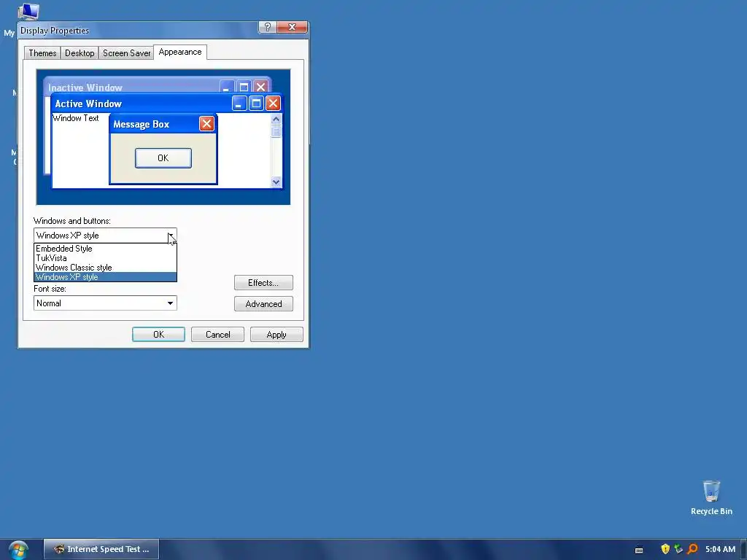Viewport: 747px width, 560px height.
Task: Click the Safely Remove Hardware tray icon
Action: [x=679, y=549]
